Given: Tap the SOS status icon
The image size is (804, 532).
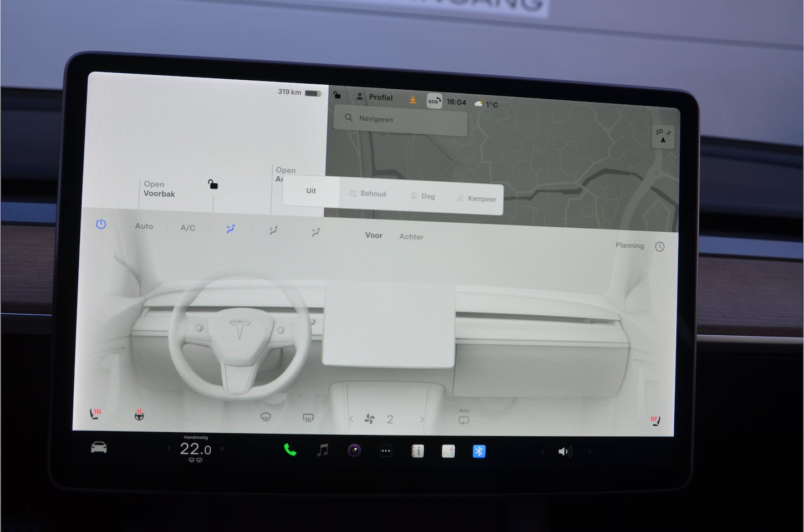Looking at the screenshot, I should [x=434, y=101].
